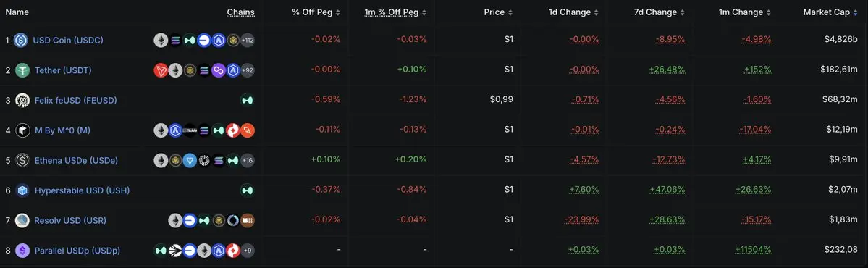Click Hyperliquid chain icon in Felix feUSD row

coord(248,100)
